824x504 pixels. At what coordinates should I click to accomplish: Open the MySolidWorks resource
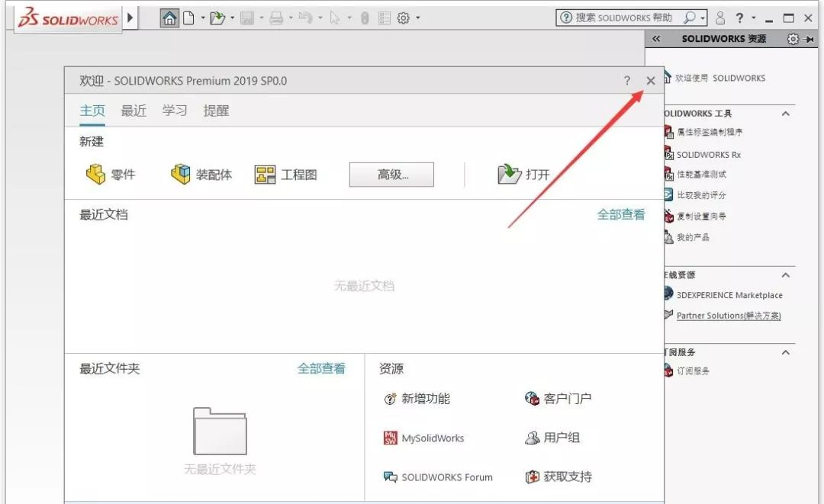click(x=424, y=438)
